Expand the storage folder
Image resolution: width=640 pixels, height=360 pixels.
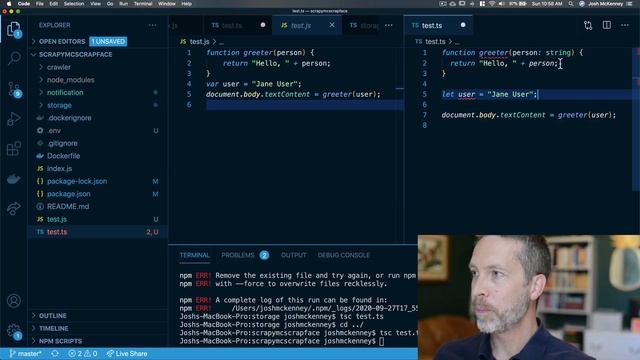tap(59, 105)
